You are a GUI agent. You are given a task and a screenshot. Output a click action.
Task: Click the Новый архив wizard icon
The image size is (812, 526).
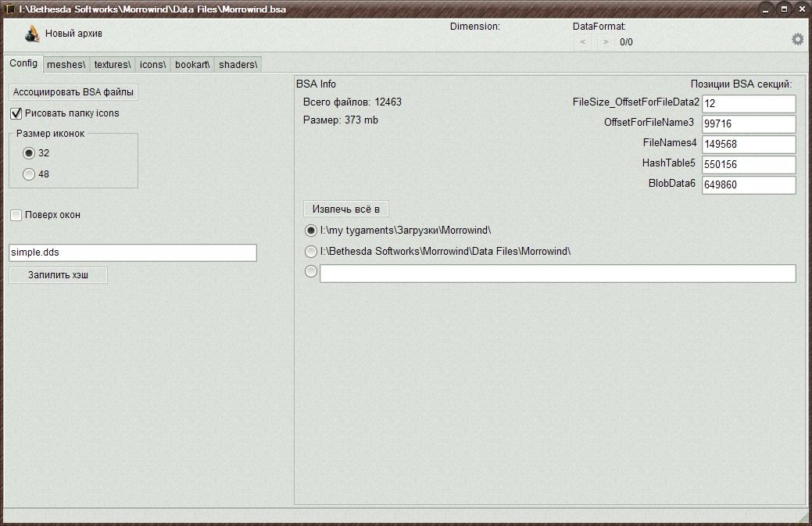pyautogui.click(x=32, y=34)
